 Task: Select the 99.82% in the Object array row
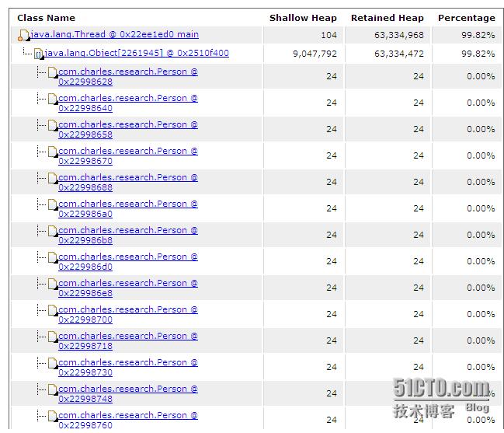click(478, 54)
